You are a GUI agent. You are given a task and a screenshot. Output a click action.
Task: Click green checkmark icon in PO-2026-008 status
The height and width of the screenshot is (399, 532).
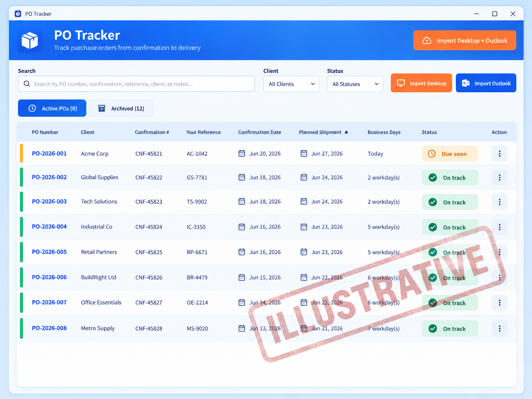(x=433, y=328)
